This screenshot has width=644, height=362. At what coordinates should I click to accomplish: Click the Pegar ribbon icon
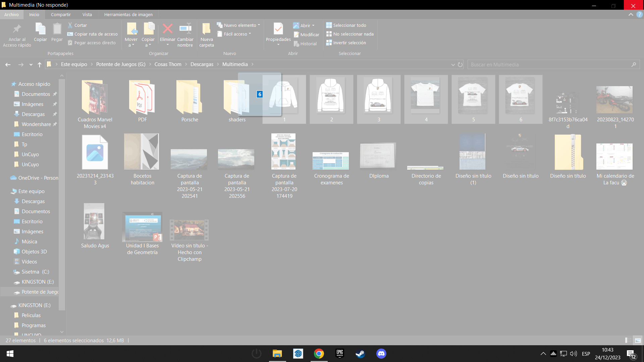pos(57,29)
